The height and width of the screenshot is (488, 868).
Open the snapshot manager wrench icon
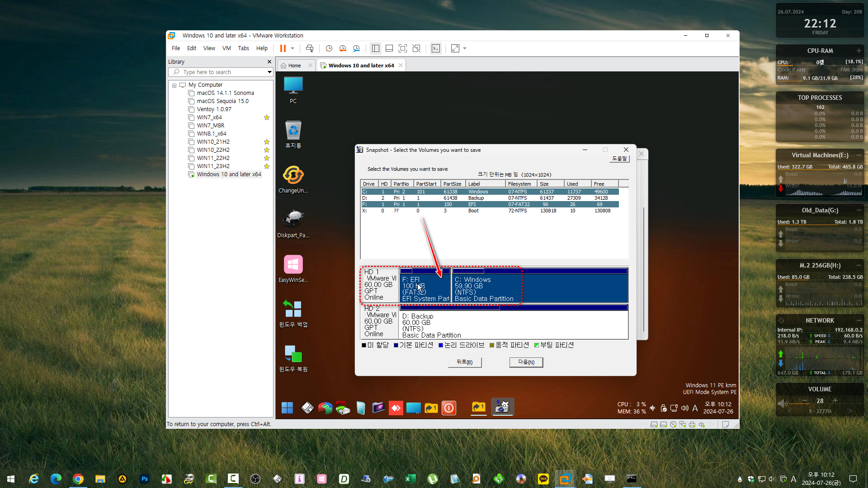356,48
